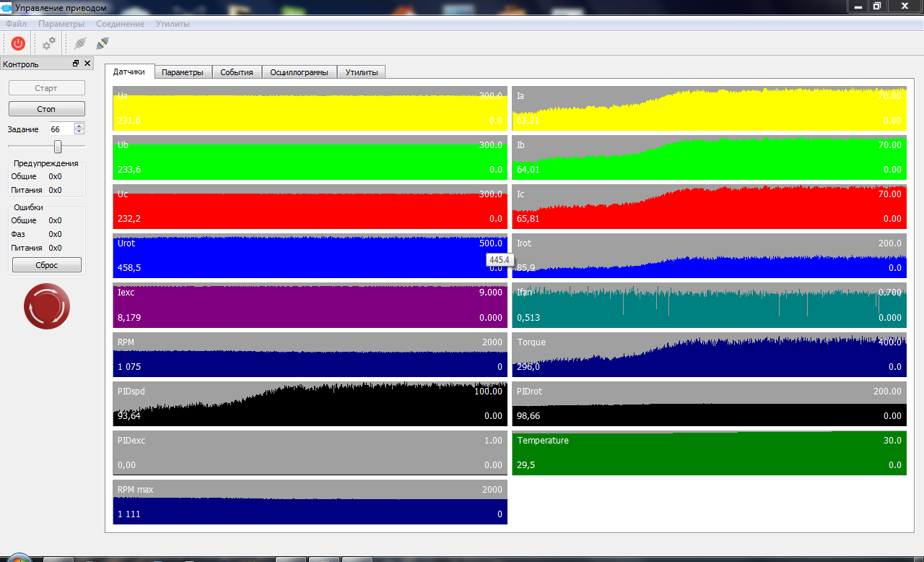Click the Iexc value 8,179
The image size is (924, 562).
tap(128, 317)
